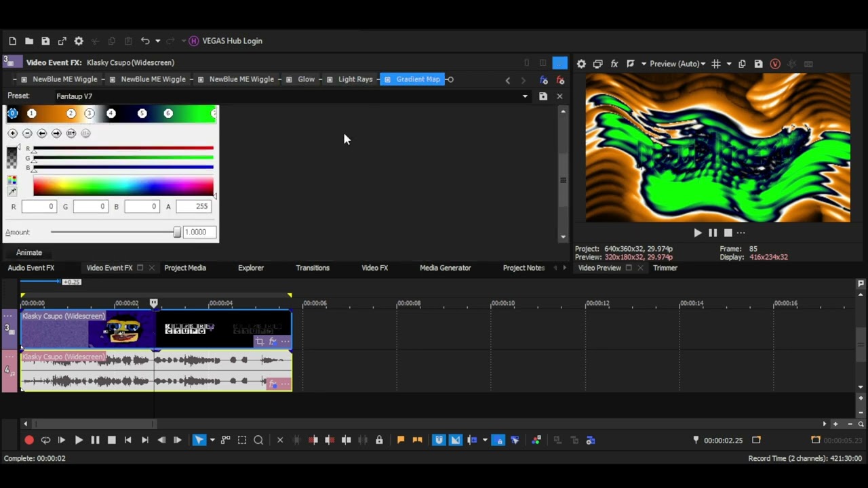Viewport: 868px width, 488px height.
Task: Open the Trimmer tab
Action: [x=665, y=268]
